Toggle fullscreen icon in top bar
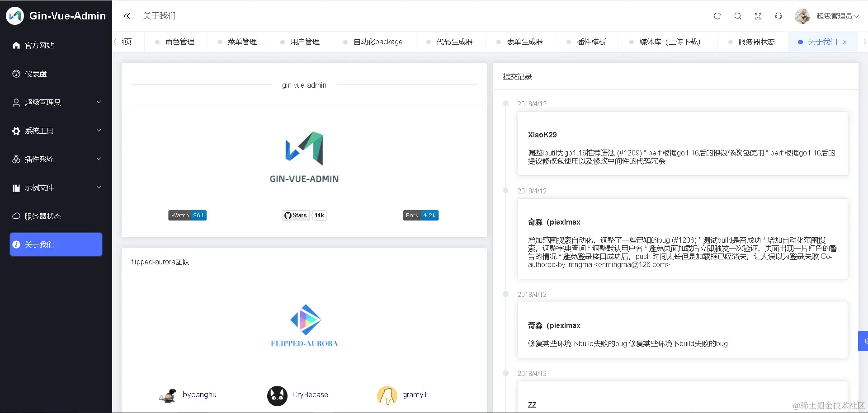 click(758, 16)
